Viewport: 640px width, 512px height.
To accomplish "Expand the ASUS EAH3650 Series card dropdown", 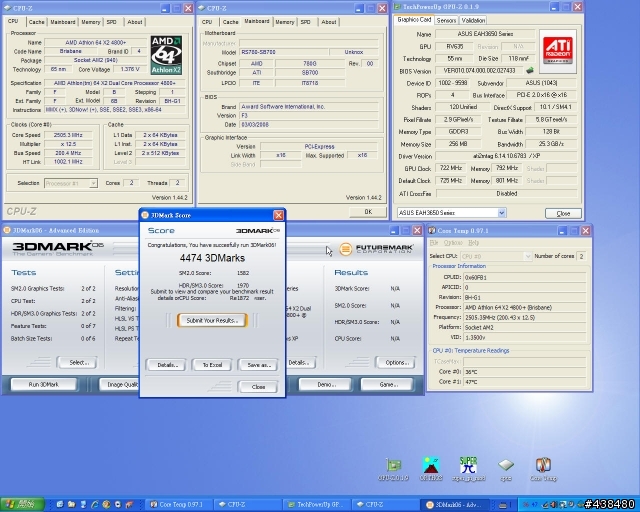I will click(502, 213).
